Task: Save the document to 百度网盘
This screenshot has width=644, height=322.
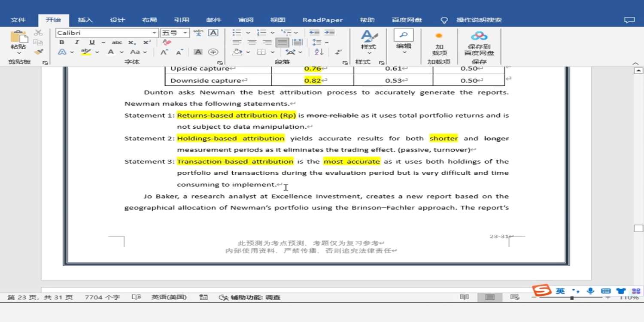Action: coord(479,44)
